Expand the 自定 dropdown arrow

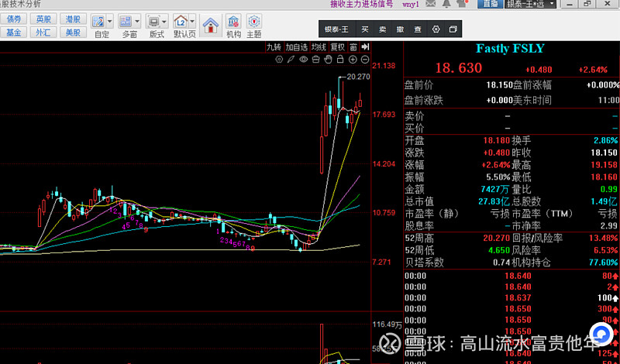pos(110,22)
